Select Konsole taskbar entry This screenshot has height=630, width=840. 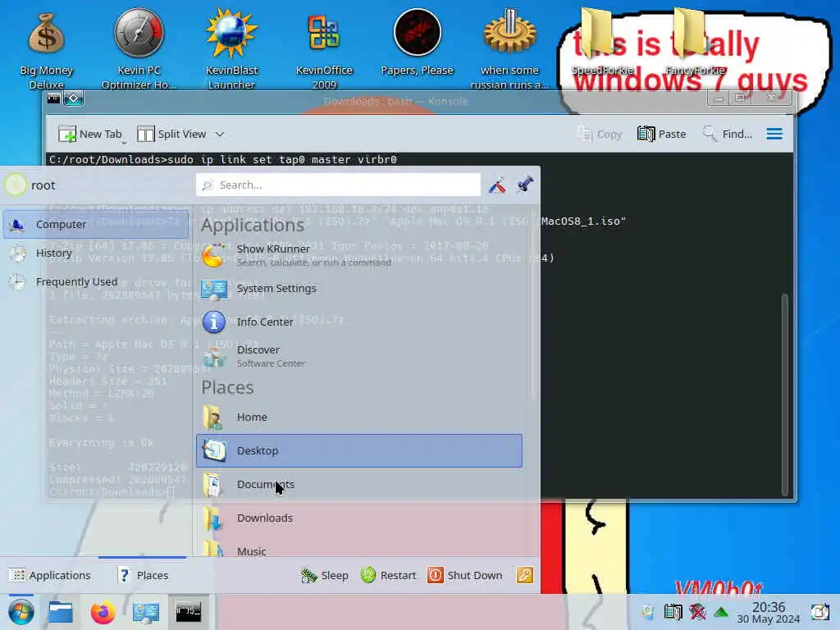click(188, 612)
